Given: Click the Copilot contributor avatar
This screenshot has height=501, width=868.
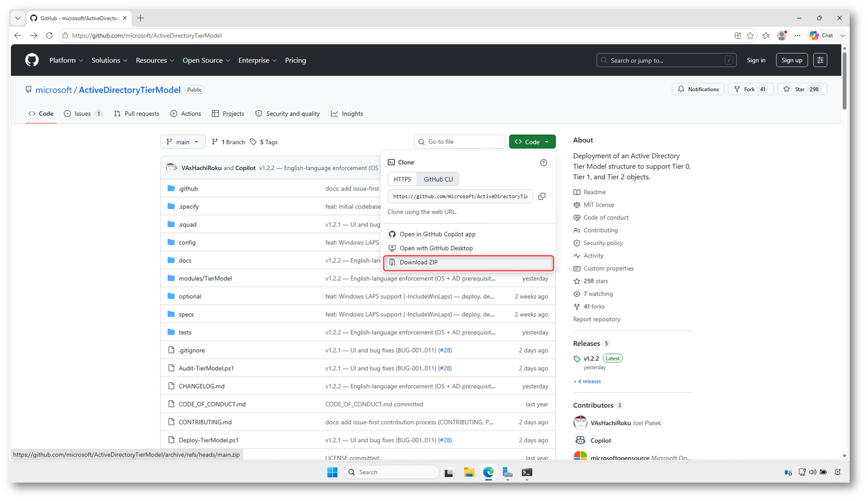Looking at the screenshot, I should pos(580,440).
